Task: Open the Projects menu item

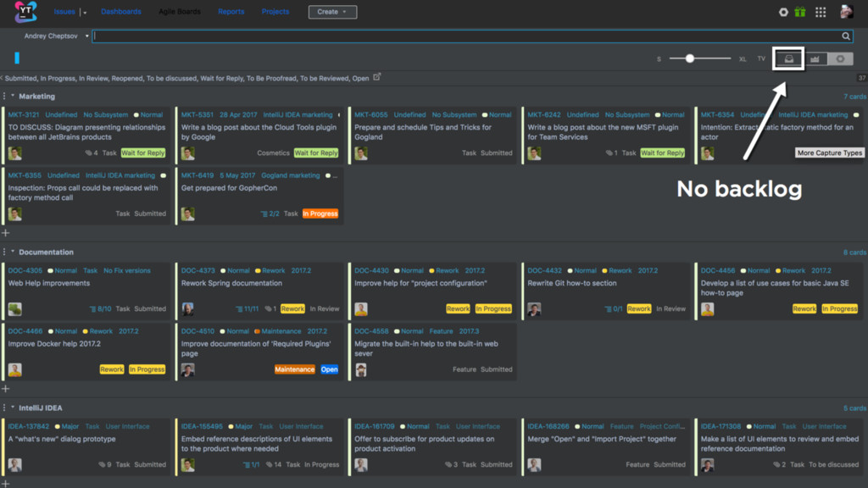Action: point(275,12)
